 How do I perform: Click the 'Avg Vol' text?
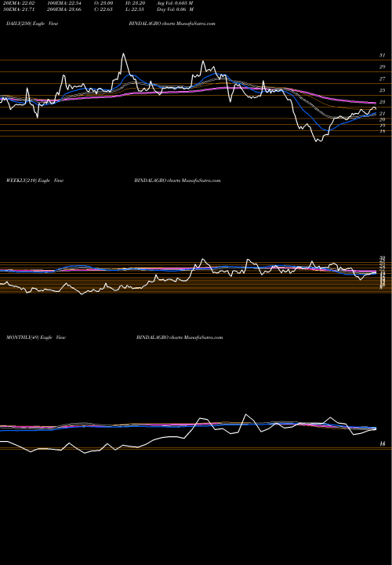(176, 3)
